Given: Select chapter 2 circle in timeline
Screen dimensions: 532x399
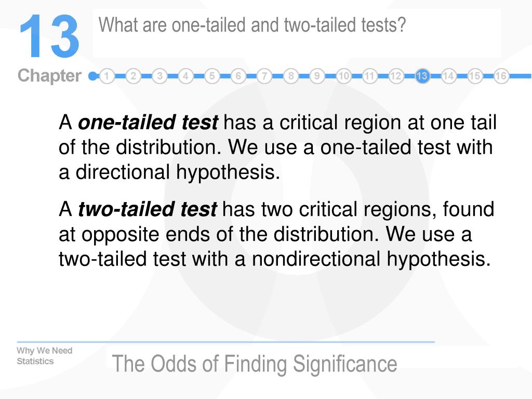Looking at the screenshot, I should pos(134,76).
